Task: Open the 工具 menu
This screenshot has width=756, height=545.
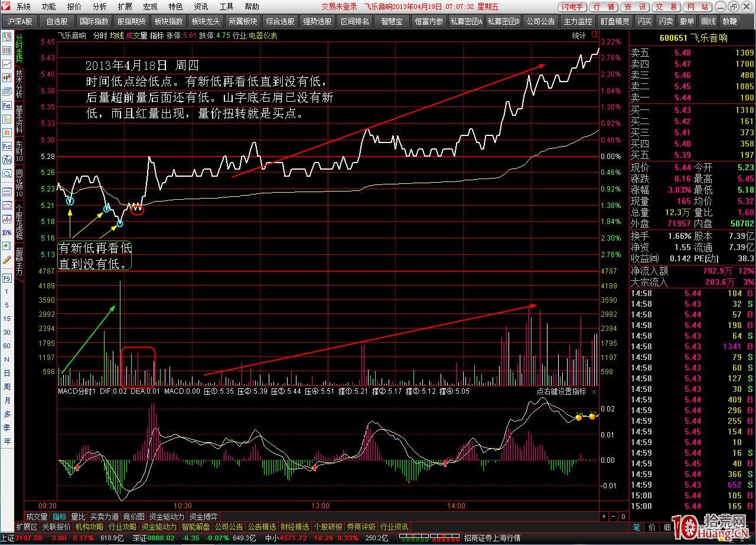Action: [x=226, y=7]
